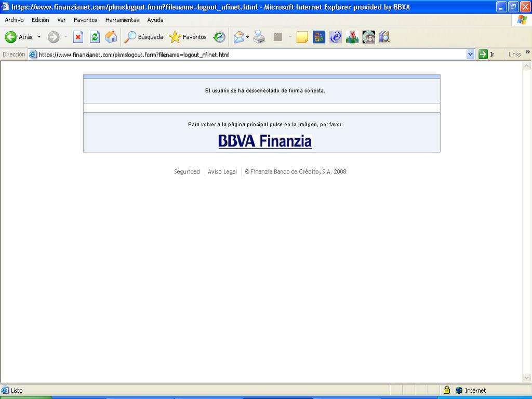Click the blue 'e' toolbar icon
Viewport: 532px width, 399px height.
(x=335, y=37)
